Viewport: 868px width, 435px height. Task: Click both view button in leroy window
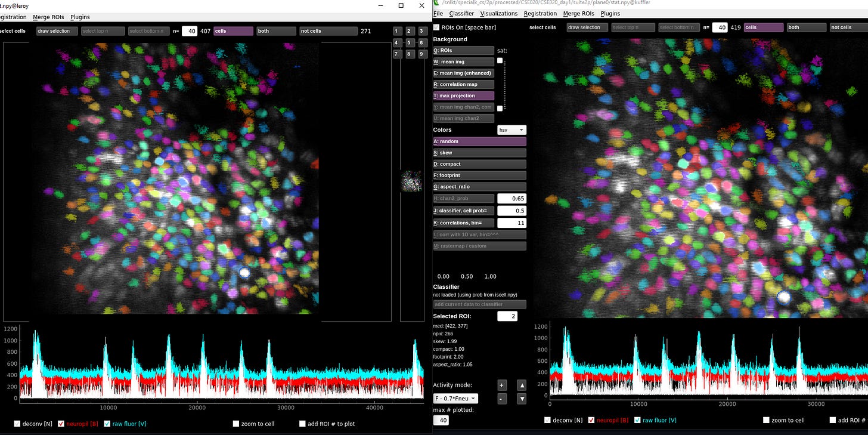(276, 31)
